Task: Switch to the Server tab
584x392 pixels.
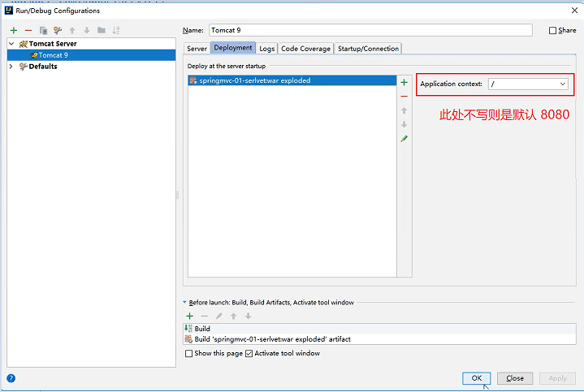Action: [197, 49]
